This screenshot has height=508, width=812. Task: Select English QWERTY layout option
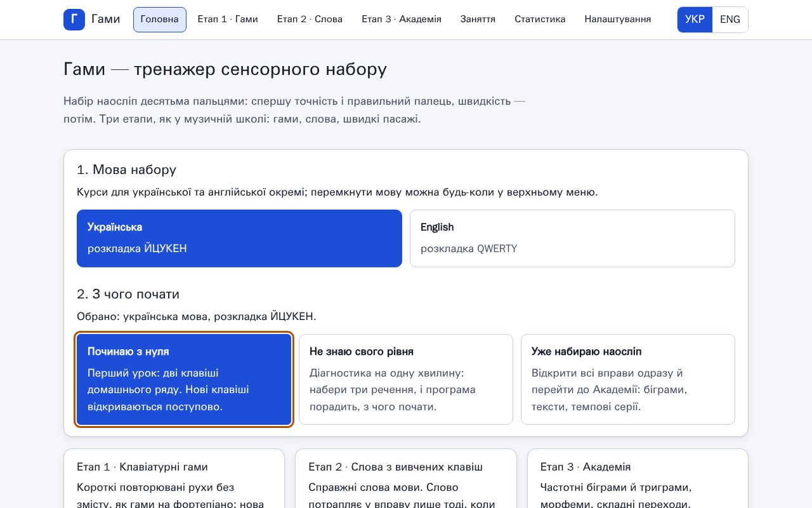[x=572, y=238]
